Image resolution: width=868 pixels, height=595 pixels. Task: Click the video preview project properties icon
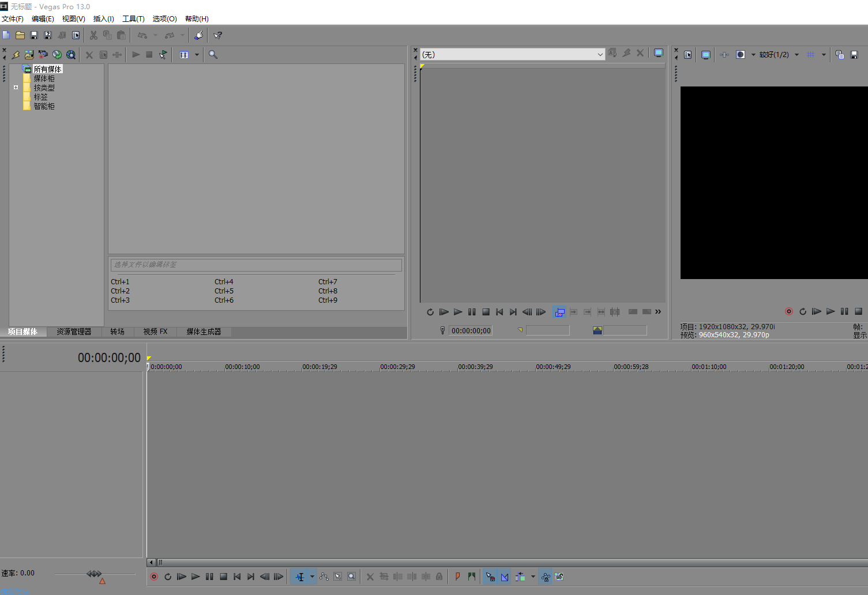pyautogui.click(x=688, y=55)
